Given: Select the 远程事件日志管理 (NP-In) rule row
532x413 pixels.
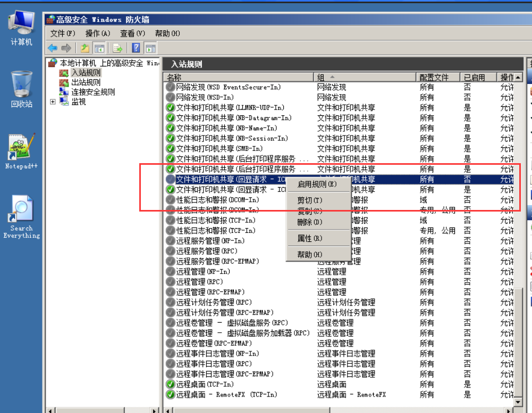Looking at the screenshot, I should click(339, 353).
